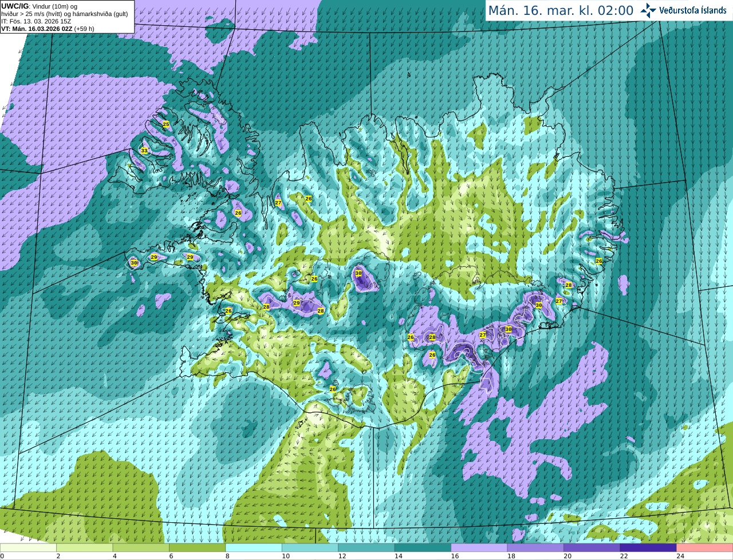Click the yellow gust label reading 33
Image resolution: width=733 pixels, height=560 pixels.
point(144,151)
